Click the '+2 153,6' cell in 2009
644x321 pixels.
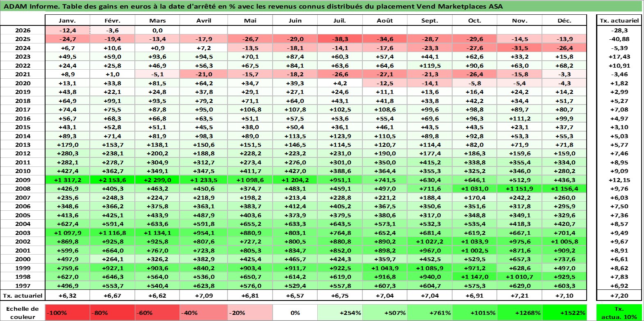pos(112,180)
